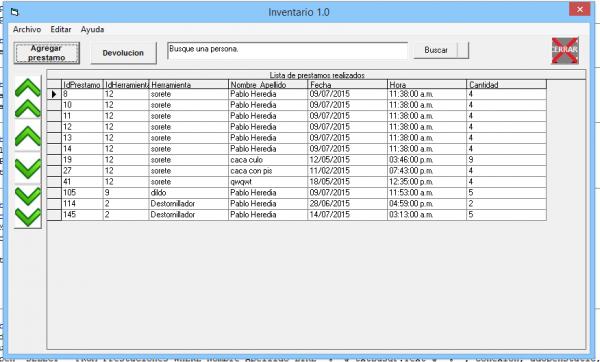Select the IdPrestamo cell 27
Viewport: 600px width, 362px height.
tap(82, 171)
